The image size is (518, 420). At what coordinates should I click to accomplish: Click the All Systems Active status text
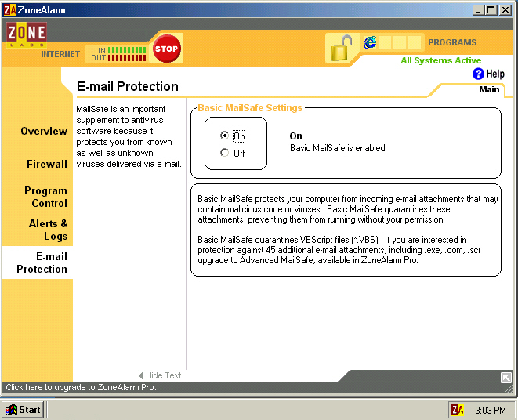[440, 60]
